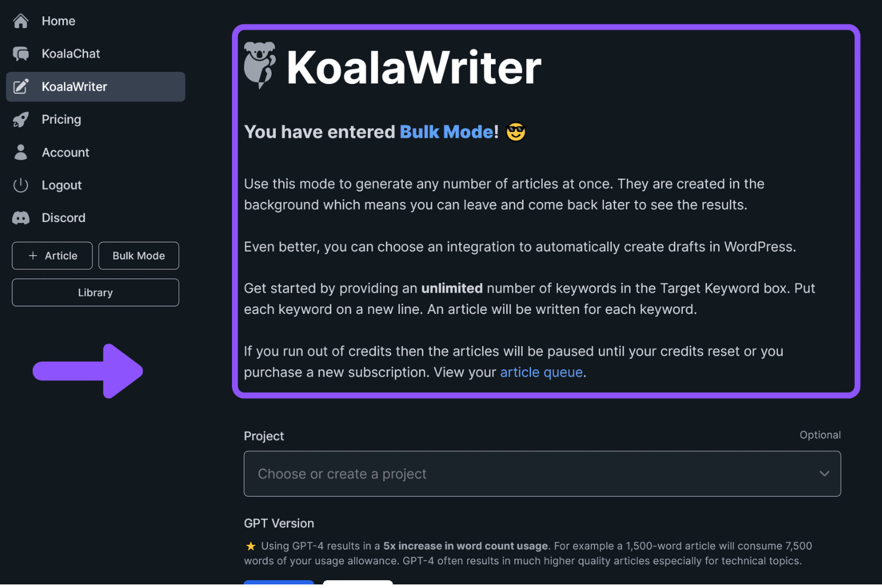882x588 pixels.
Task: Click the Home icon in the sidebar
Action: tap(20, 20)
